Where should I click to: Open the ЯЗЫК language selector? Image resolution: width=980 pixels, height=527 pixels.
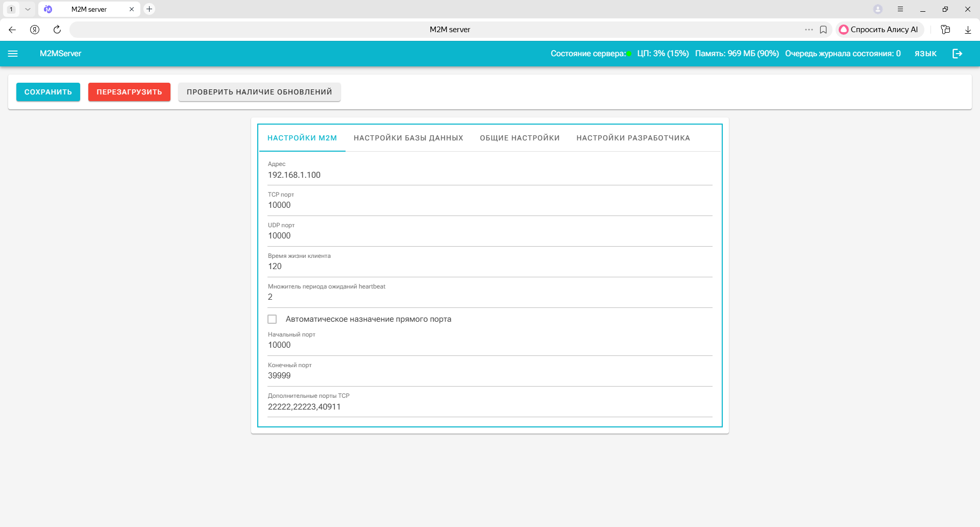tap(925, 54)
